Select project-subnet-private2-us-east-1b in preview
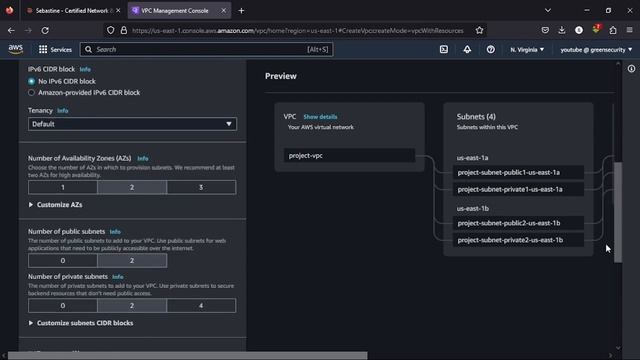The height and width of the screenshot is (360, 640). (518, 240)
